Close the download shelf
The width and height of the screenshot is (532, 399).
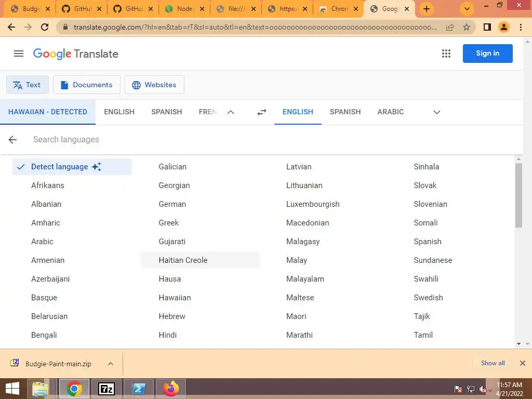point(523,363)
